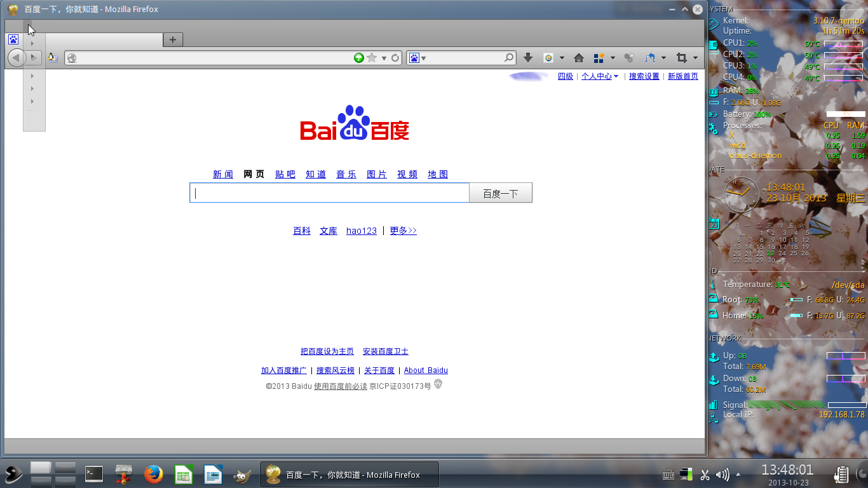This screenshot has height=488, width=868.
Task: Click the smiley face toolbar icon
Action: (549, 58)
